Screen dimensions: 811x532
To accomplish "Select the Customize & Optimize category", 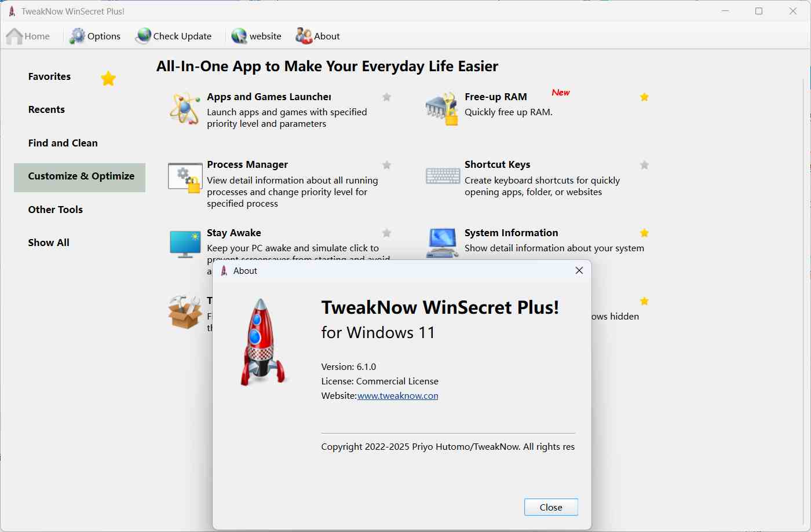I will (79, 177).
